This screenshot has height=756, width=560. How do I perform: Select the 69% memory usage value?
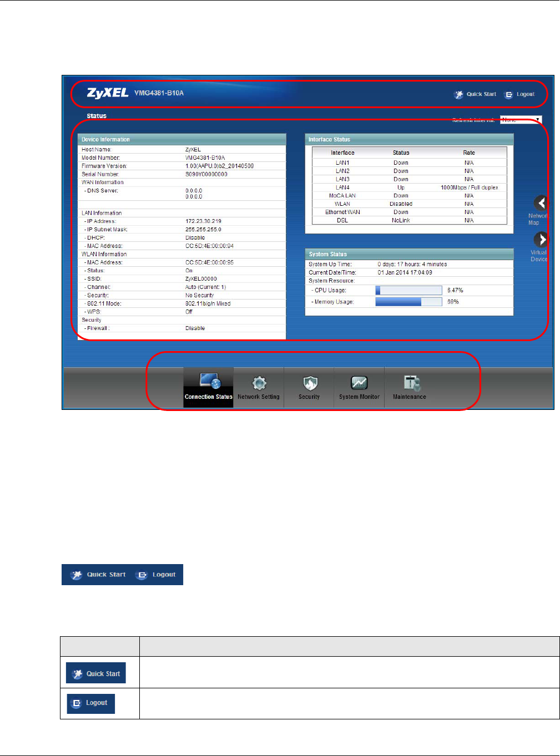453,302
